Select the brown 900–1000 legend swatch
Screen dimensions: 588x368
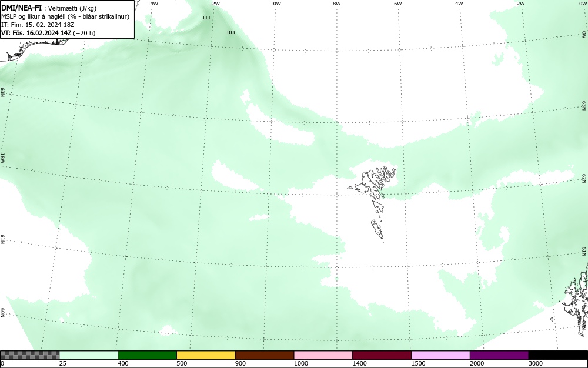[265, 355]
